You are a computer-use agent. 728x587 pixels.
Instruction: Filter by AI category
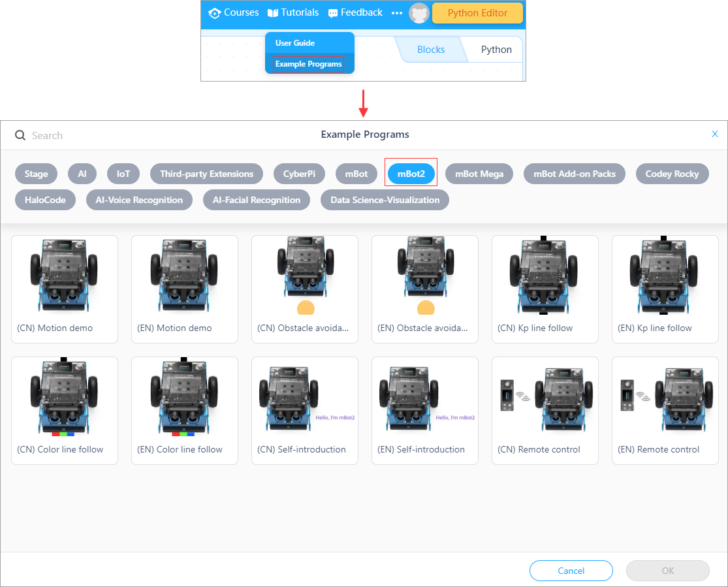click(x=82, y=174)
